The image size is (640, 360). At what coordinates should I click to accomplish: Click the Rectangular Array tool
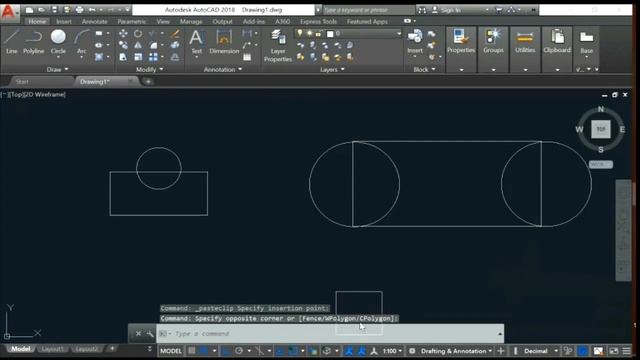pos(153,57)
